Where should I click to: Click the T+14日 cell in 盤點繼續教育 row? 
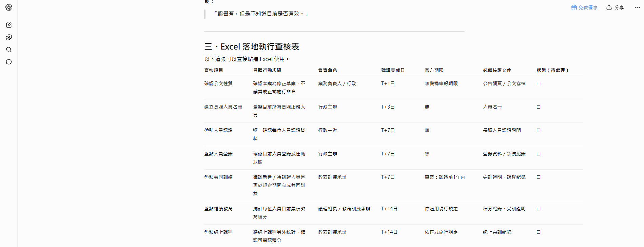coord(389,209)
